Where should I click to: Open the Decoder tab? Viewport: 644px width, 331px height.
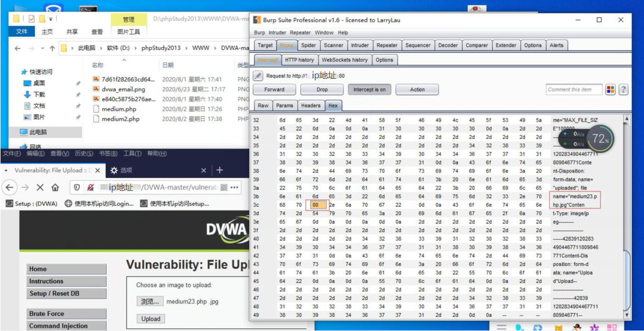[x=448, y=45]
